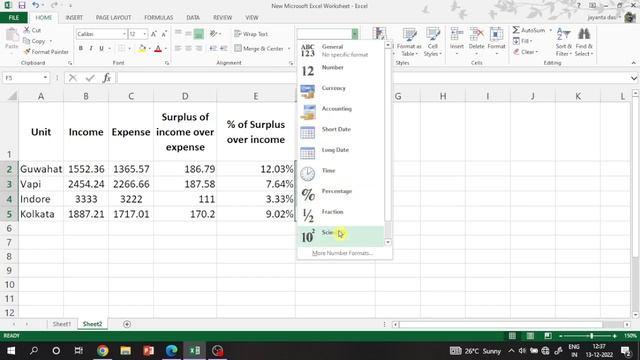Open PowerPoint from the taskbar

(x=149, y=351)
